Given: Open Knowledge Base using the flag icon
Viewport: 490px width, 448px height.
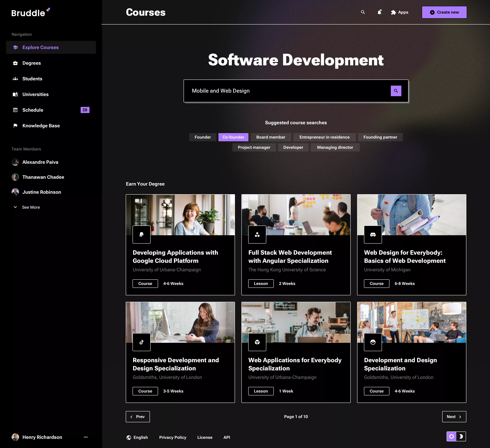Looking at the screenshot, I should (x=15, y=125).
